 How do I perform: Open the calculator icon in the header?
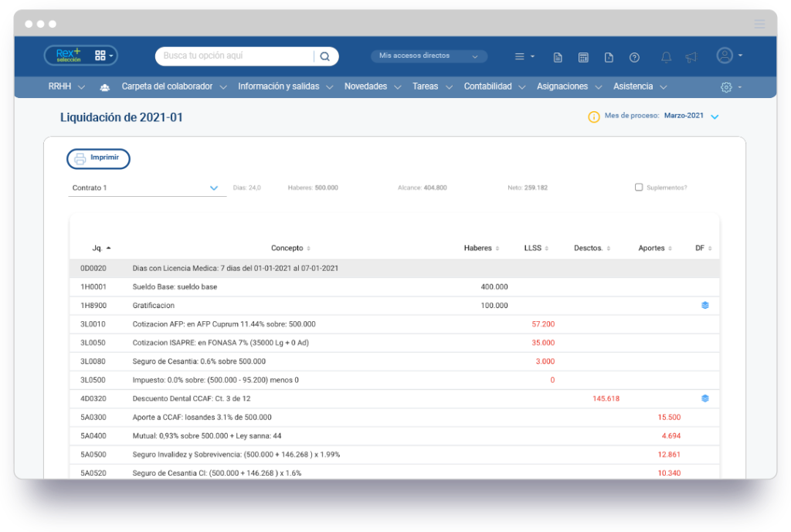click(583, 56)
